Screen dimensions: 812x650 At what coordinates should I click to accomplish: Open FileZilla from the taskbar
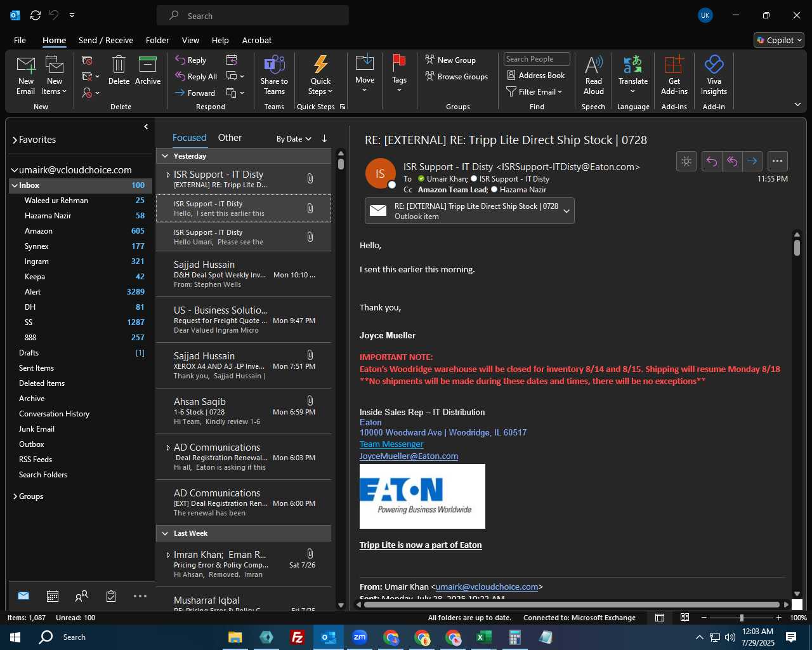(x=297, y=637)
